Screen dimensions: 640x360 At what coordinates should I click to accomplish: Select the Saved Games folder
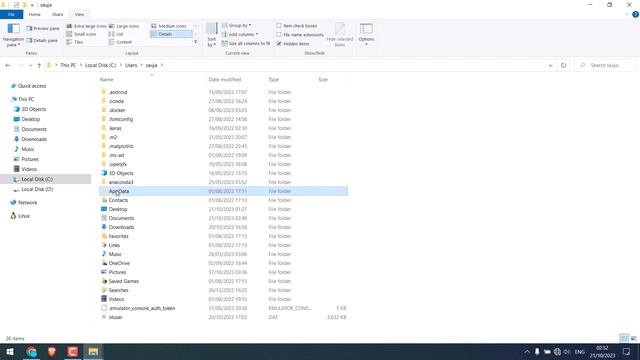[x=223, y=281]
